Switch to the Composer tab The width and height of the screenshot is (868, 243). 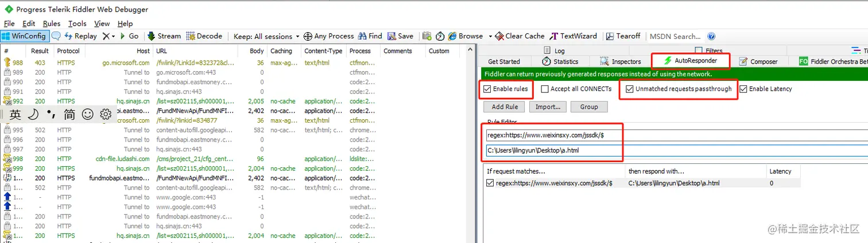click(758, 61)
